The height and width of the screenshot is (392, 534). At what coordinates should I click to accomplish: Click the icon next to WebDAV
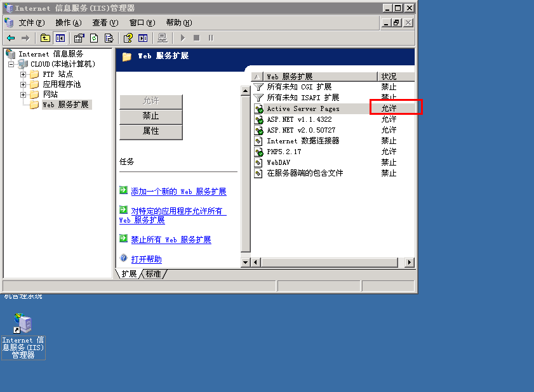tap(258, 162)
